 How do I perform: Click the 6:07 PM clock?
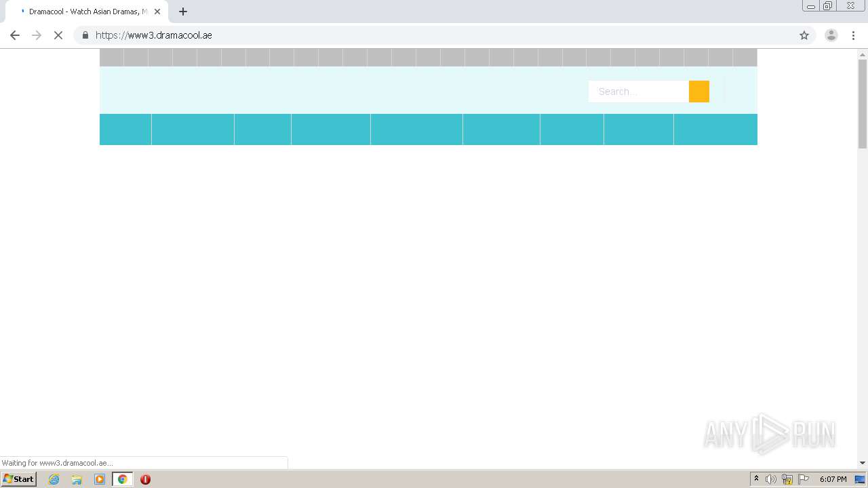(x=833, y=479)
